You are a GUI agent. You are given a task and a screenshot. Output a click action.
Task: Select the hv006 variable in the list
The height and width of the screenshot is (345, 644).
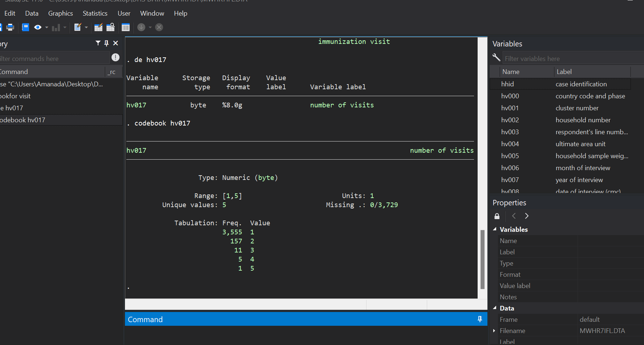click(510, 168)
